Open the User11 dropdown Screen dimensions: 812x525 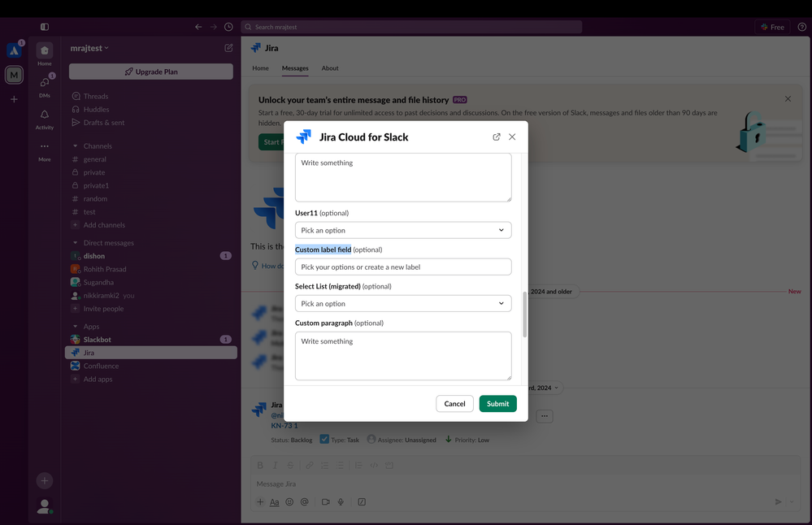(403, 231)
